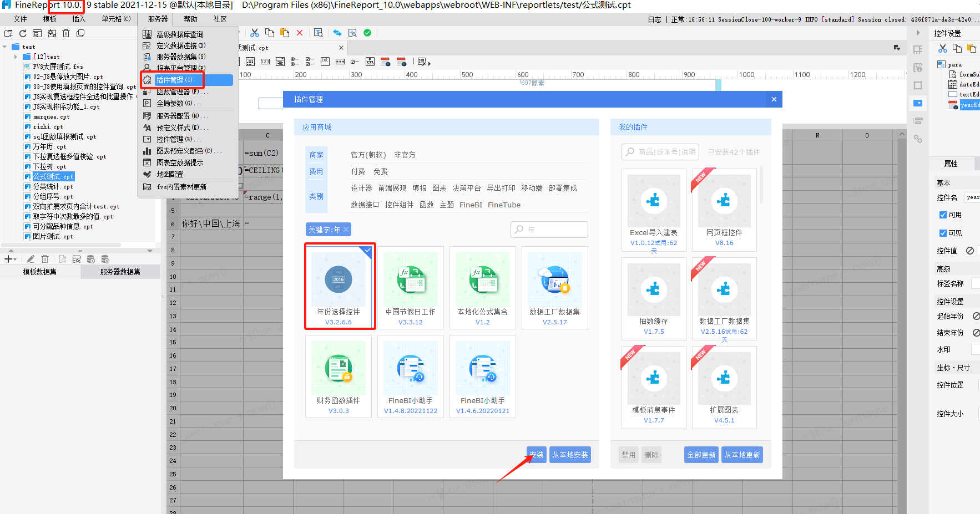Image resolution: width=980 pixels, height=514 pixels.
Task: Filter category by 决策平台
Action: click(467, 188)
